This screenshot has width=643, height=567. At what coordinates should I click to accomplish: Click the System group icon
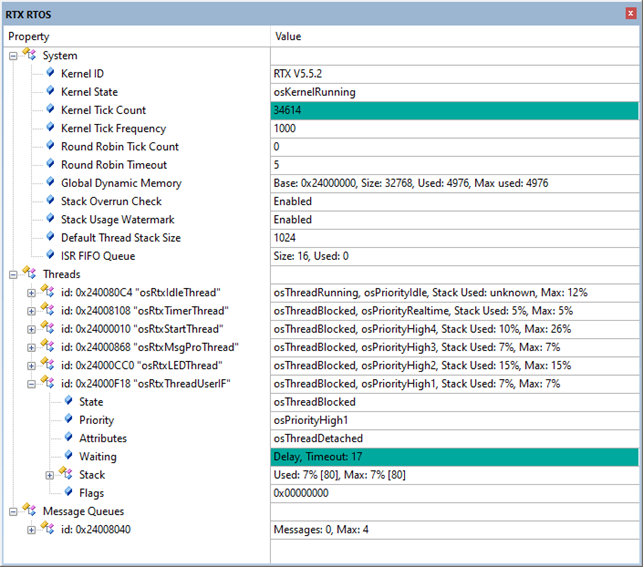click(x=29, y=54)
